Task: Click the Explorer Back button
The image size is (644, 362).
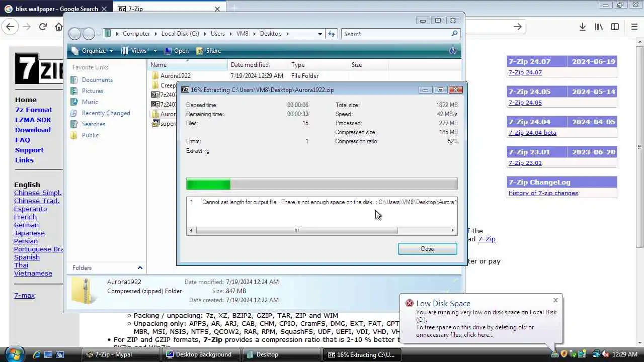Action: coord(74,34)
